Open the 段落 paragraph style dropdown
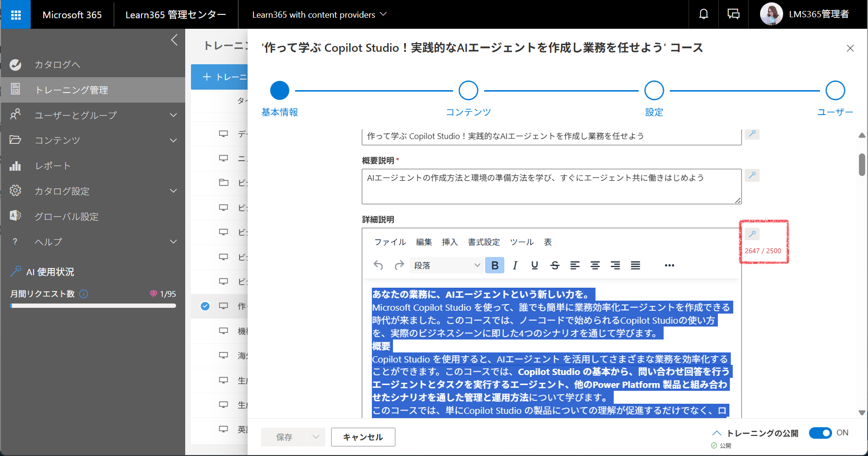The image size is (868, 456). (446, 265)
